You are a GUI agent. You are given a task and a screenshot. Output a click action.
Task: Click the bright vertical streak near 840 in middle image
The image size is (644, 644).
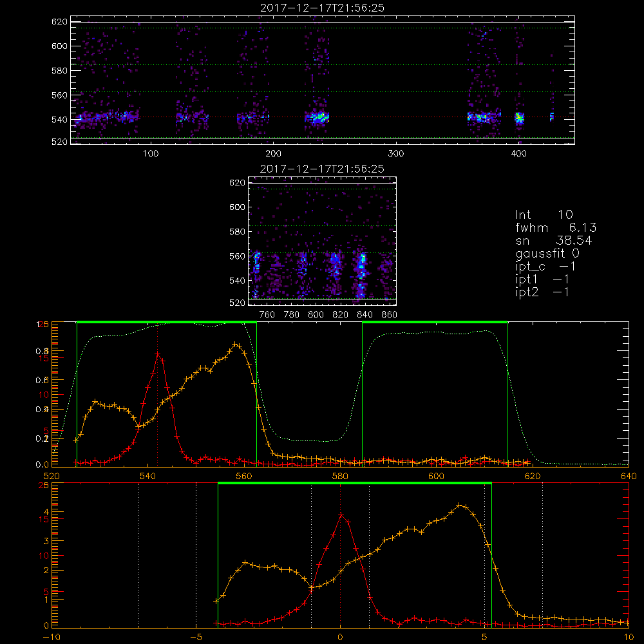[x=361, y=274]
